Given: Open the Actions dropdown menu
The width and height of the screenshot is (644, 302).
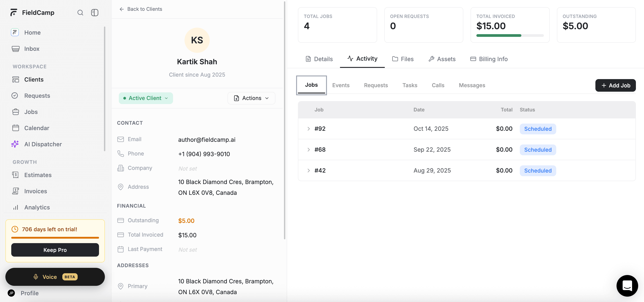Looking at the screenshot, I should point(251,98).
